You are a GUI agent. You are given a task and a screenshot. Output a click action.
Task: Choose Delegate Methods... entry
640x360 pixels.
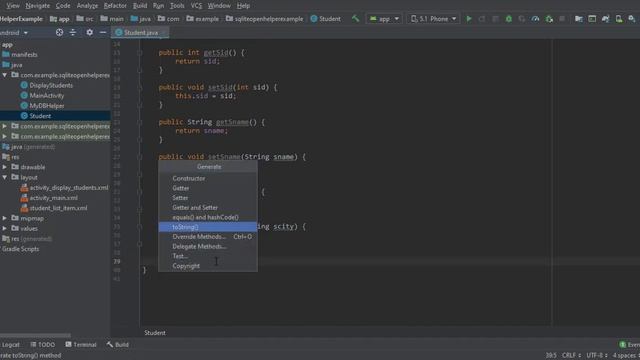208,247
